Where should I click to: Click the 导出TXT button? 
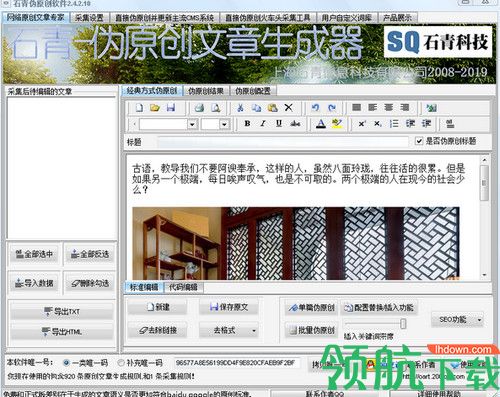click(62, 312)
